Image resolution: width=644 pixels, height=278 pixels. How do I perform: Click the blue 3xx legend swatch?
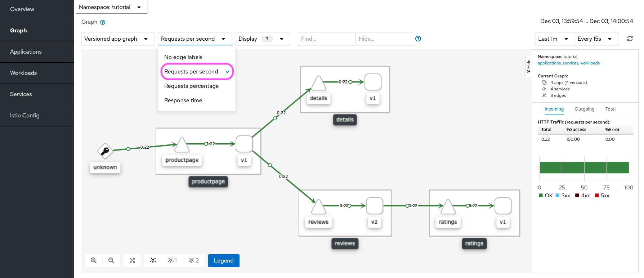558,196
